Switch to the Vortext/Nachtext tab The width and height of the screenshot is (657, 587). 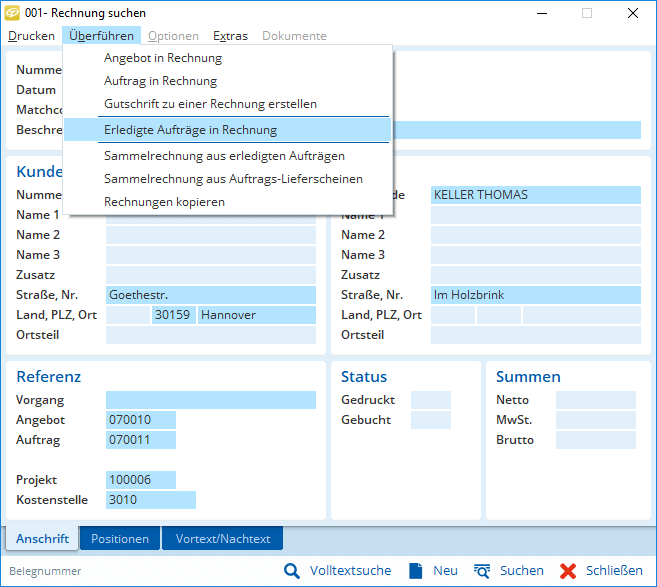[x=222, y=539]
